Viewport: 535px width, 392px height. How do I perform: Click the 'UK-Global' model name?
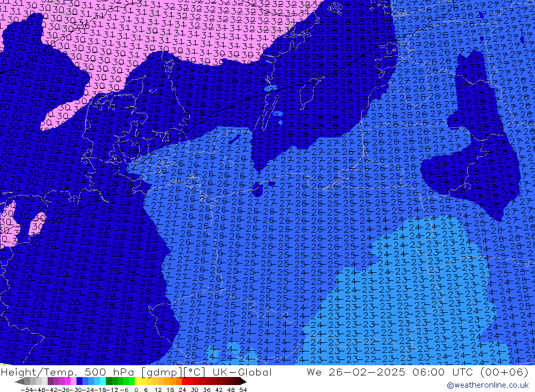tap(242, 372)
